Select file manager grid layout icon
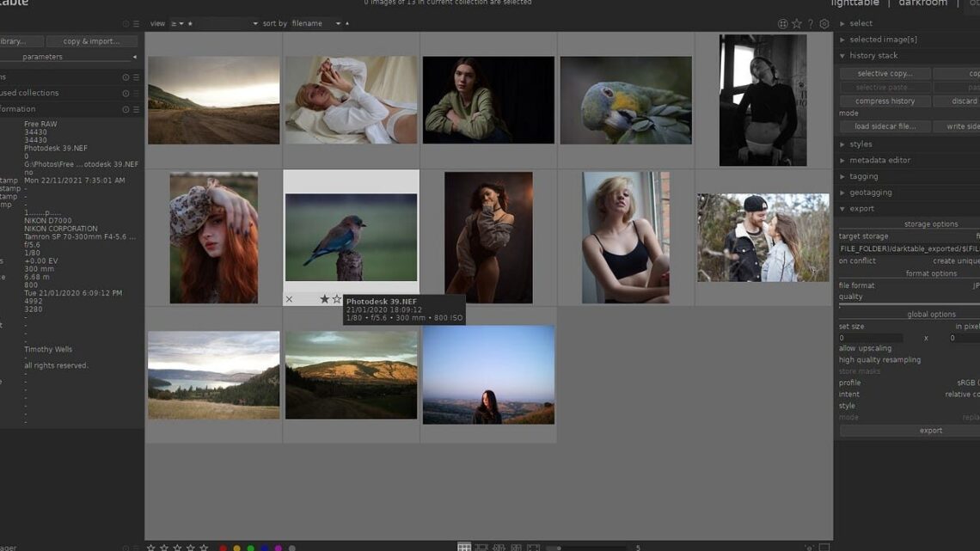 (x=463, y=548)
